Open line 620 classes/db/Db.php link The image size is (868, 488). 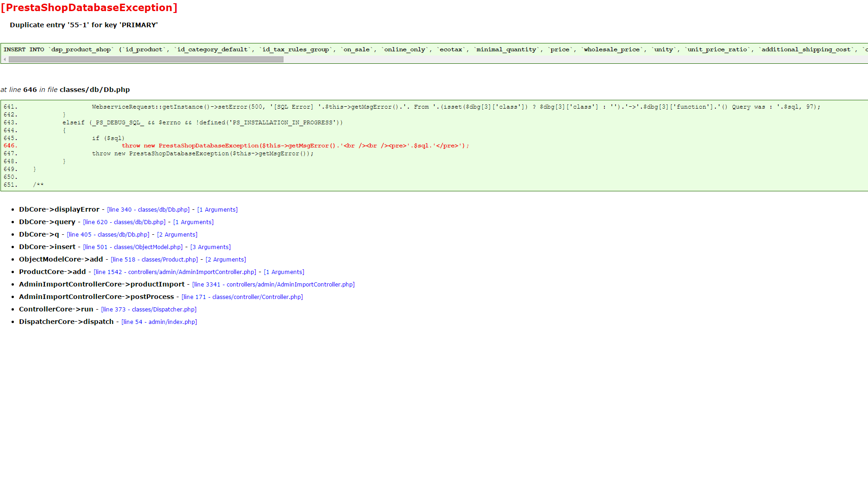(124, 222)
